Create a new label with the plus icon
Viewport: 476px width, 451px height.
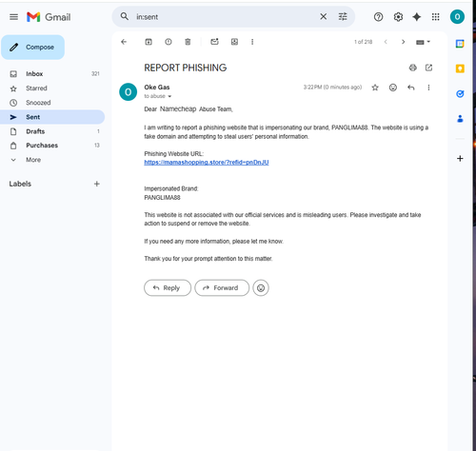coord(97,184)
